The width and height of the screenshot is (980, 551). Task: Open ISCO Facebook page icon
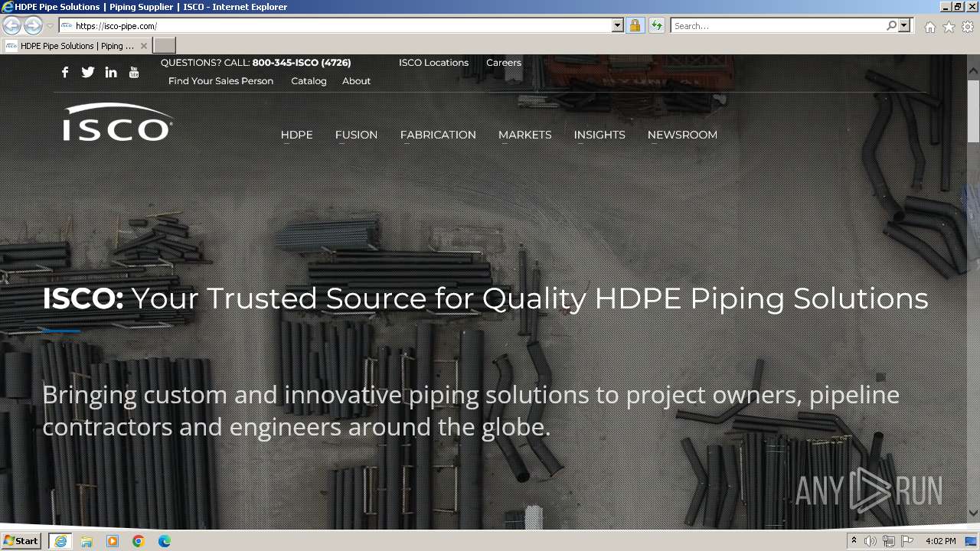pyautogui.click(x=65, y=72)
